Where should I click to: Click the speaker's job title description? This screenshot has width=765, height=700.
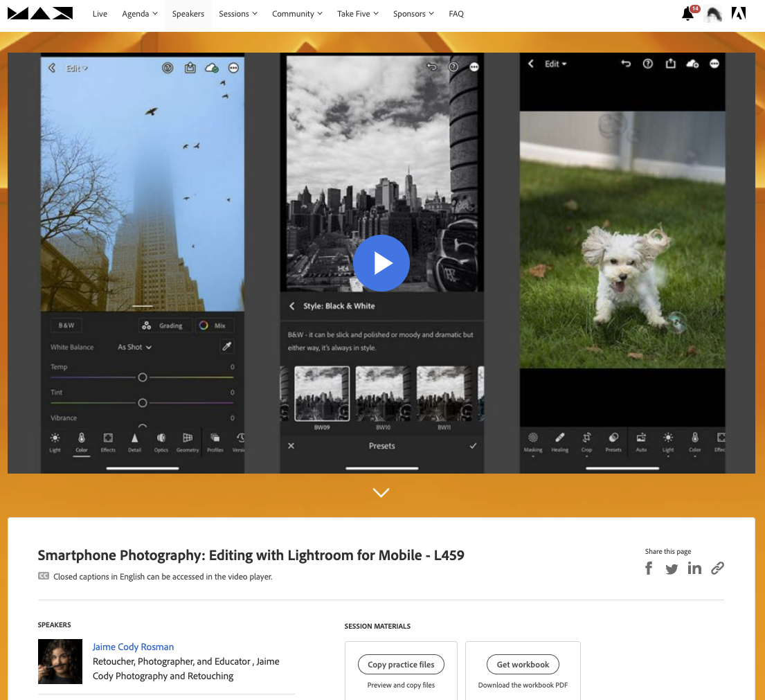pos(186,669)
